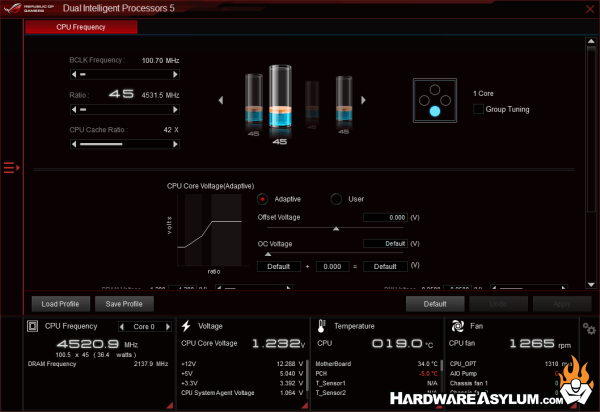Decrease the Ratio with the left arrow

click(x=74, y=109)
